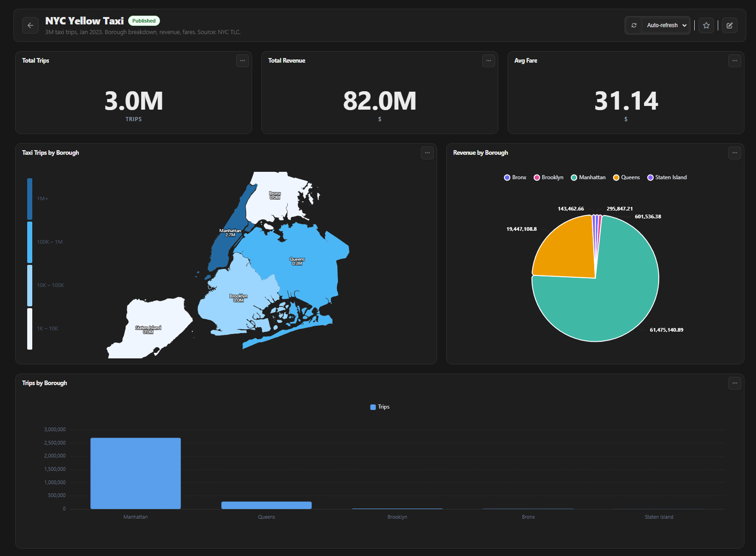This screenshot has width=756, height=556.
Task: Click the 19,447,108.8 pie label
Action: click(521, 229)
